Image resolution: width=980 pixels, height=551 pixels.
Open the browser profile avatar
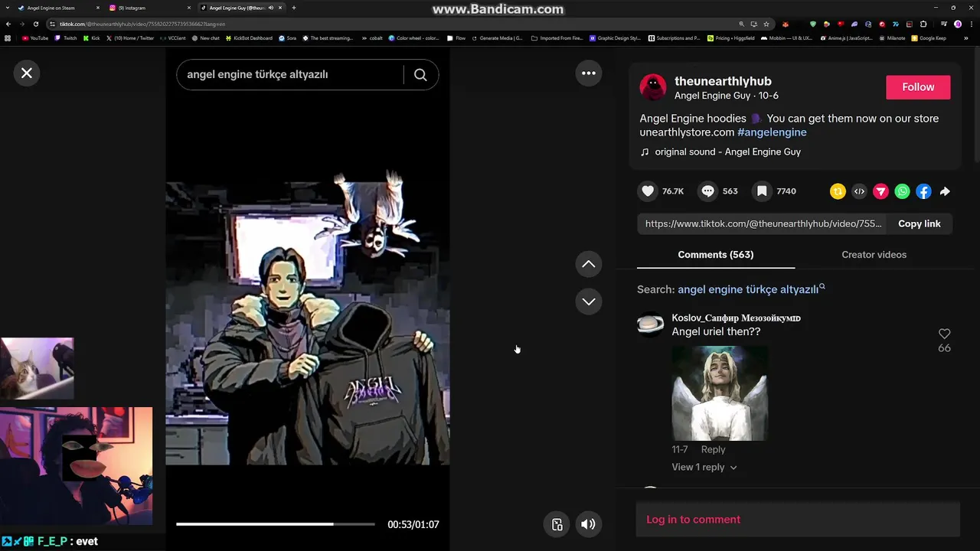[958, 24]
